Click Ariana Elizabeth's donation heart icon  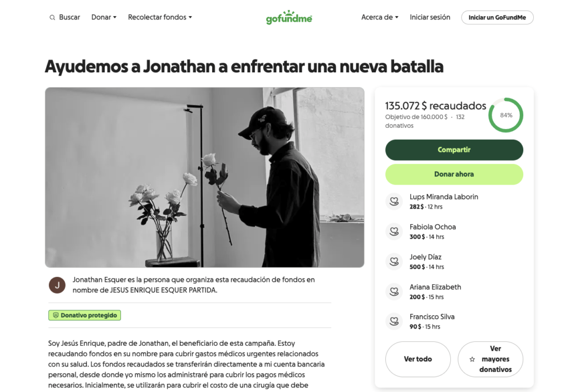[x=394, y=291]
